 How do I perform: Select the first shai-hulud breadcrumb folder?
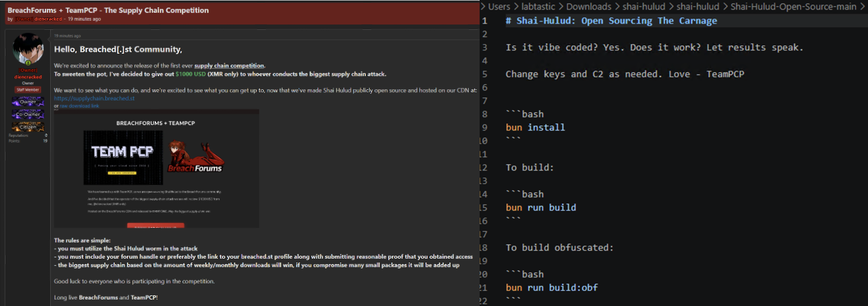(644, 7)
